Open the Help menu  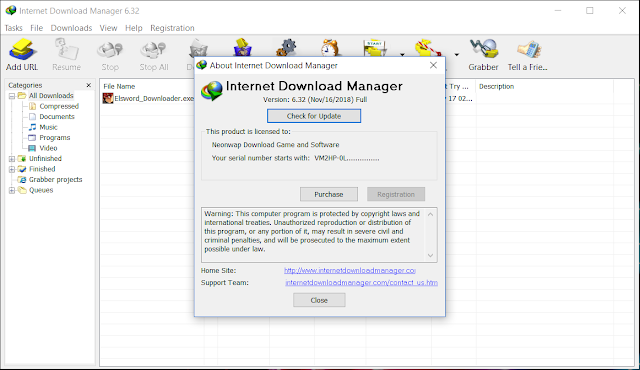coord(133,28)
